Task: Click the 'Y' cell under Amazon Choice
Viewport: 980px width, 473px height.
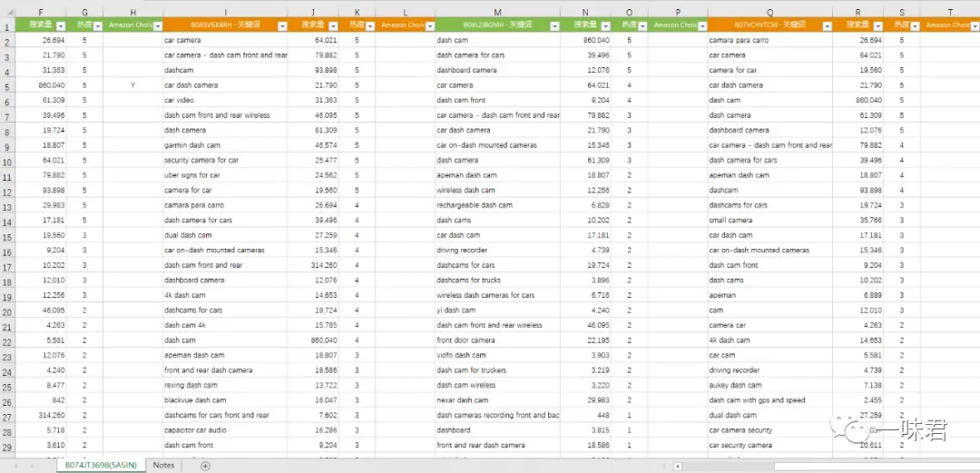Action: tap(133, 85)
